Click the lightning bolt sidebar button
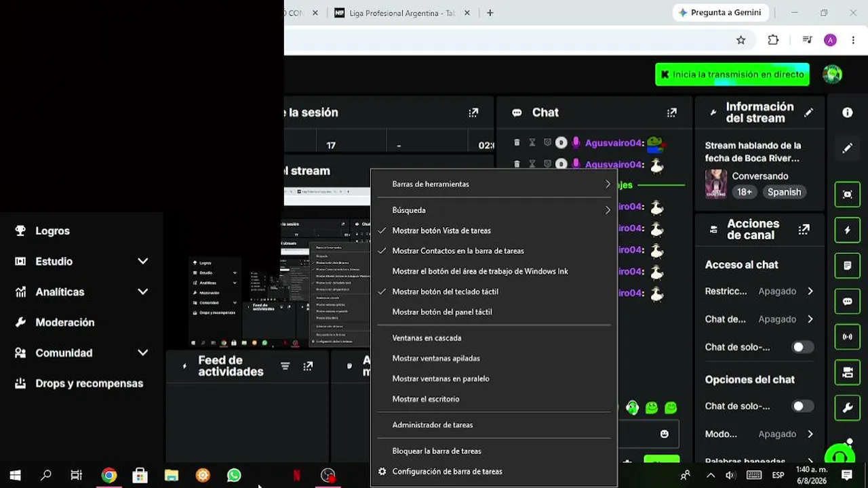 click(x=848, y=230)
